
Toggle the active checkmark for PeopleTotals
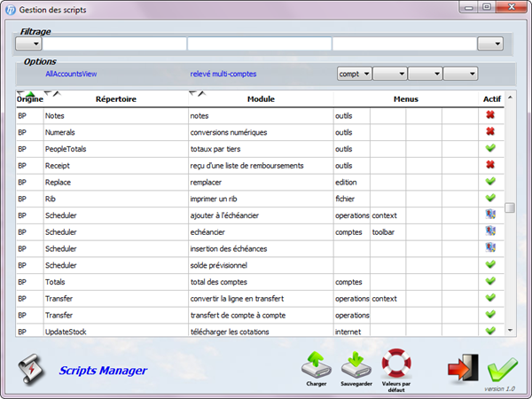tap(490, 148)
